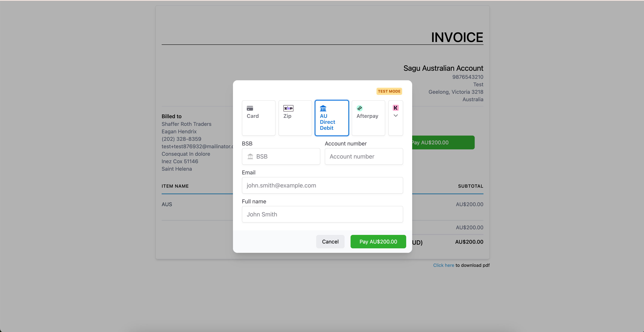
Task: Click Cancel to dismiss dialog
Action: [x=330, y=241]
